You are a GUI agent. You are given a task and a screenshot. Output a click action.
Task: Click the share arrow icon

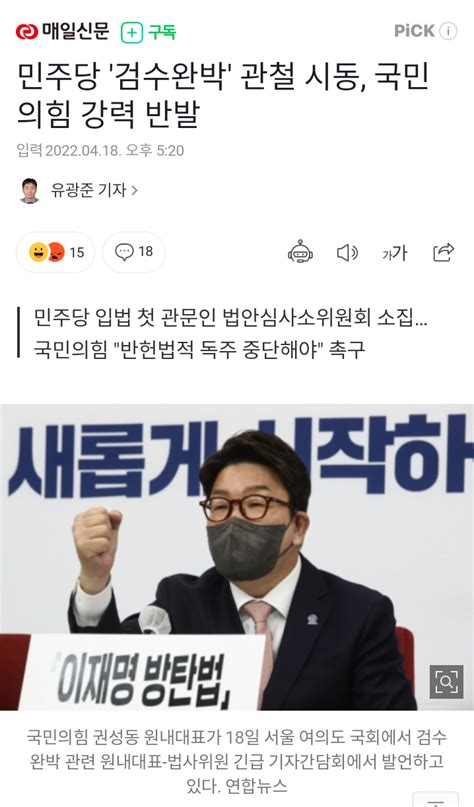pyautogui.click(x=443, y=252)
